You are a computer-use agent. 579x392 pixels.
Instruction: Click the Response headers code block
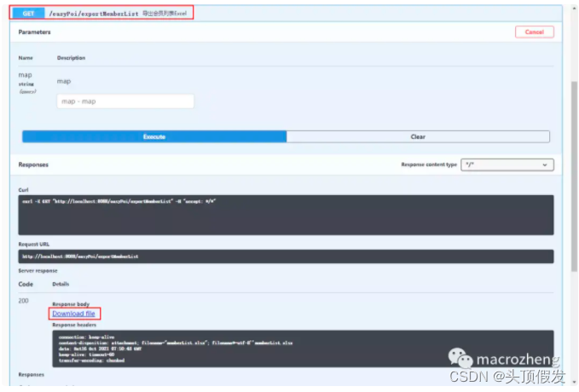tap(303, 349)
